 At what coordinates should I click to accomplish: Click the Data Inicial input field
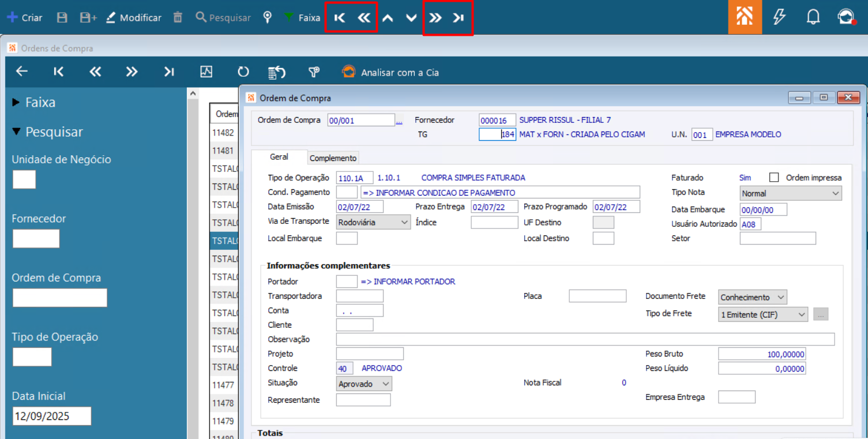[52, 416]
